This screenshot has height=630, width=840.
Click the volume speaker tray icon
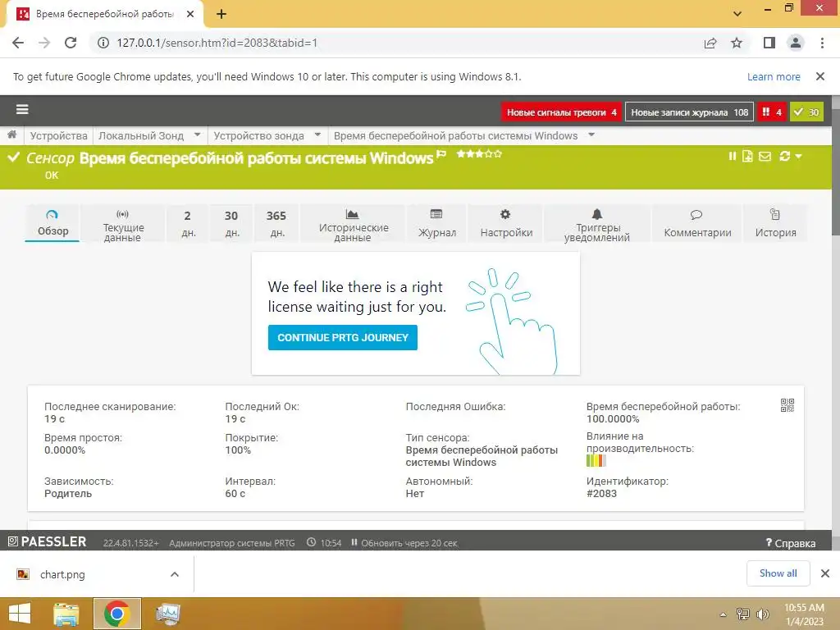(x=762, y=614)
